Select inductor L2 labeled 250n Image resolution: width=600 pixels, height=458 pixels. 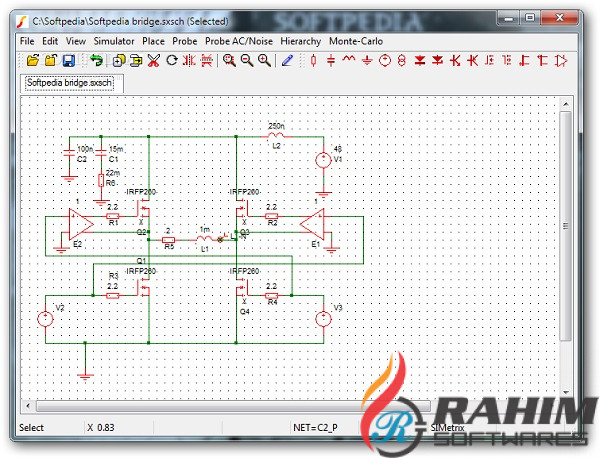tap(276, 135)
